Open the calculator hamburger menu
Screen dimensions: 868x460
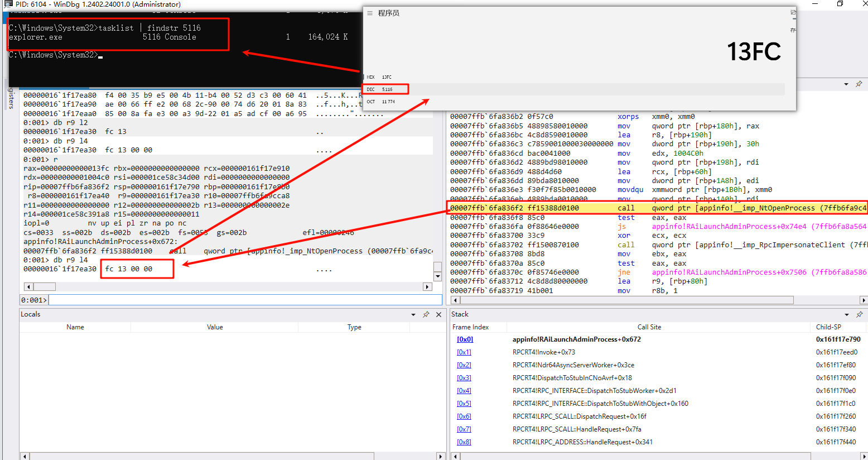(369, 13)
